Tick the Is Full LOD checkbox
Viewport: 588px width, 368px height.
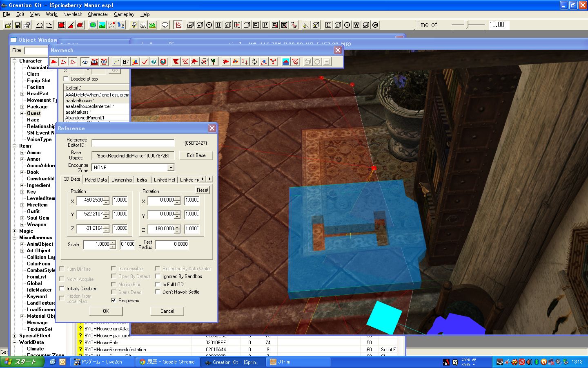(158, 284)
